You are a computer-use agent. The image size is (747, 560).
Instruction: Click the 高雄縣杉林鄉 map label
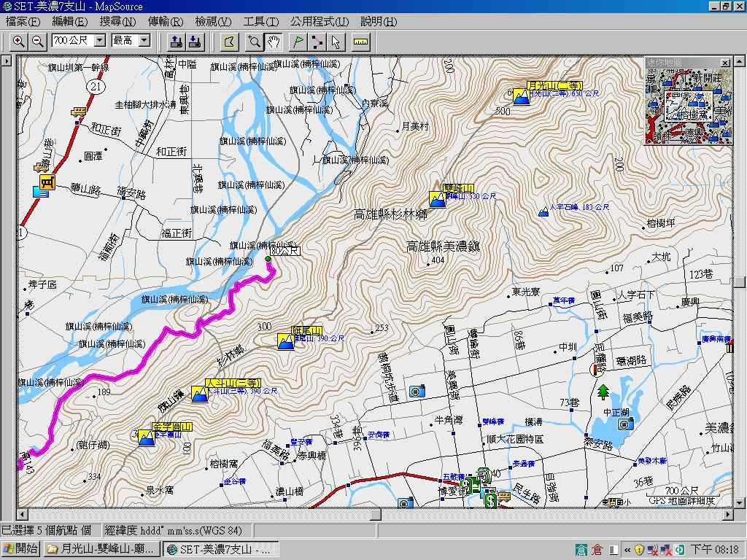(x=390, y=215)
